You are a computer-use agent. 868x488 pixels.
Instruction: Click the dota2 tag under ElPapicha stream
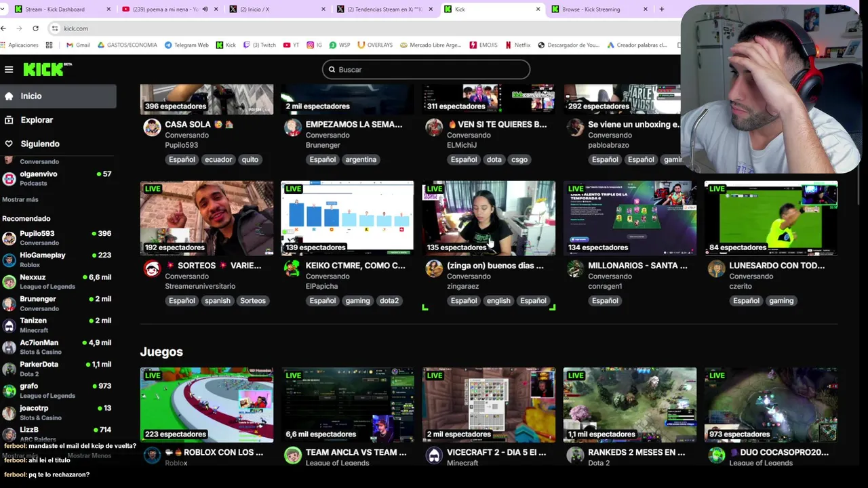coord(389,300)
